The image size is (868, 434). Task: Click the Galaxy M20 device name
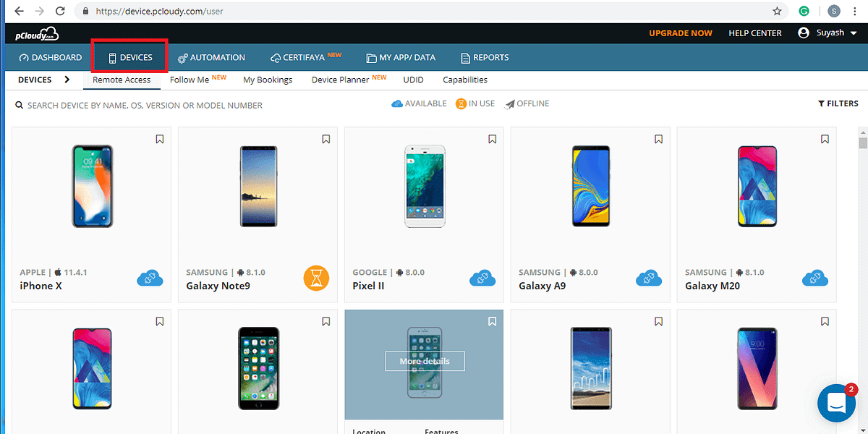712,286
